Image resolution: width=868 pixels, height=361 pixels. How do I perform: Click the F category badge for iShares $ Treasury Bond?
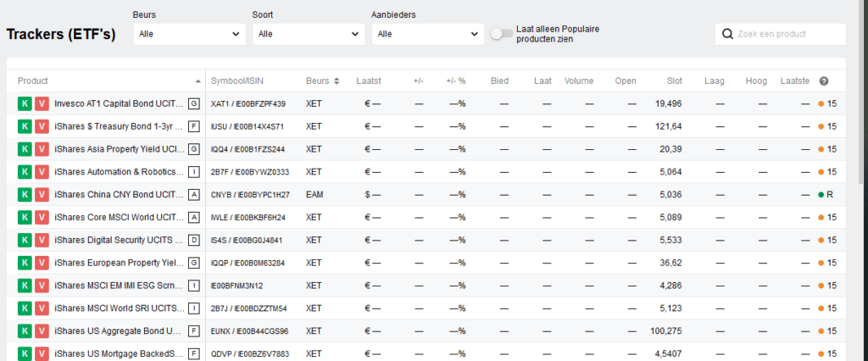pyautogui.click(x=194, y=126)
